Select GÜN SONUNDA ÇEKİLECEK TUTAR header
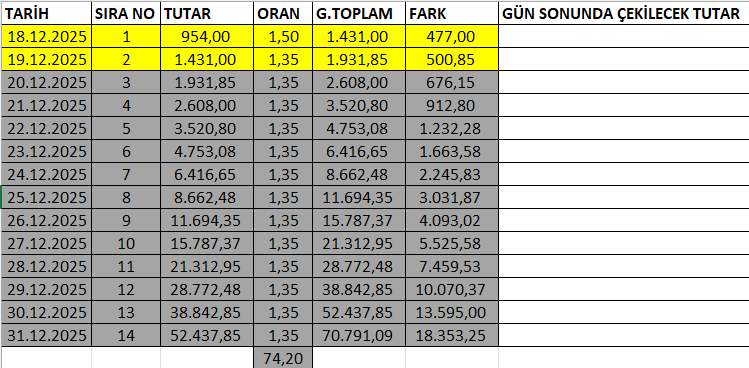749x368 pixels. (x=623, y=14)
